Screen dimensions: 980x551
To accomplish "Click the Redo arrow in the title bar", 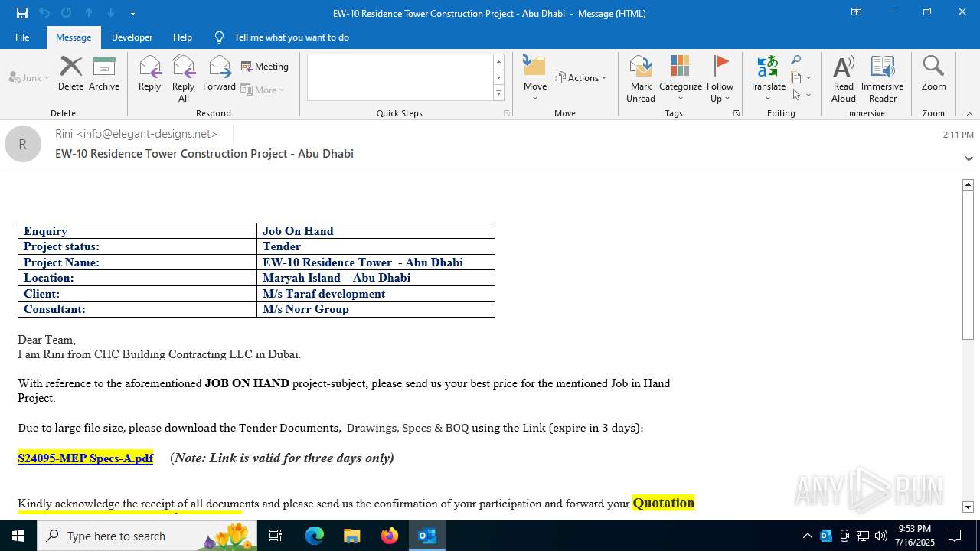I will click(x=67, y=13).
